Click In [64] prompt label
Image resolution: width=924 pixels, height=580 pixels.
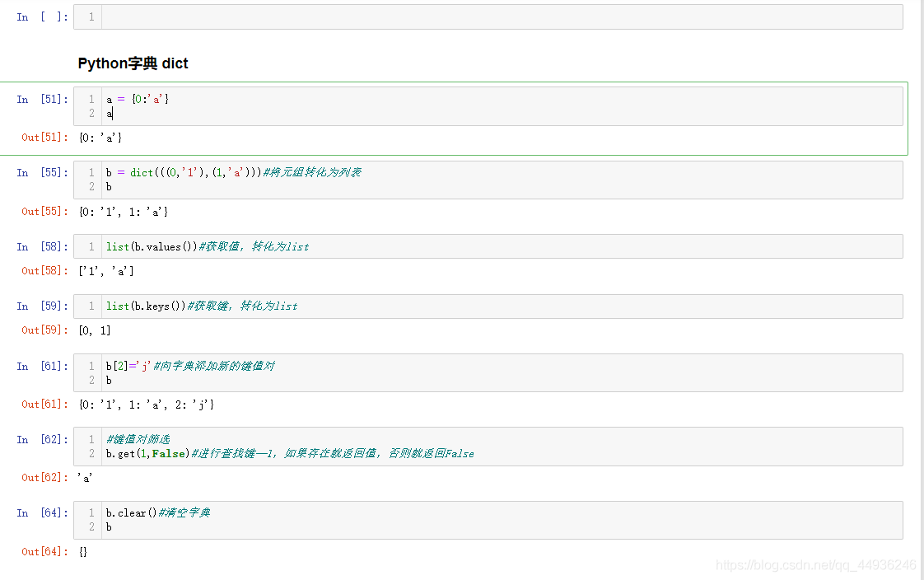pos(42,512)
